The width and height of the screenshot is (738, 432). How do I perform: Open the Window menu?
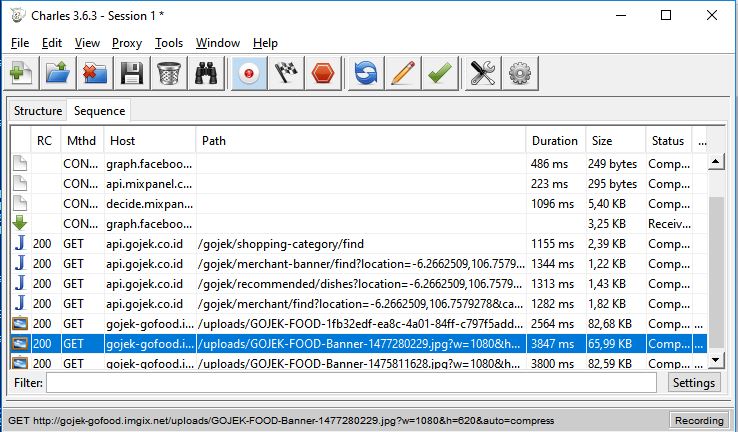tap(218, 43)
